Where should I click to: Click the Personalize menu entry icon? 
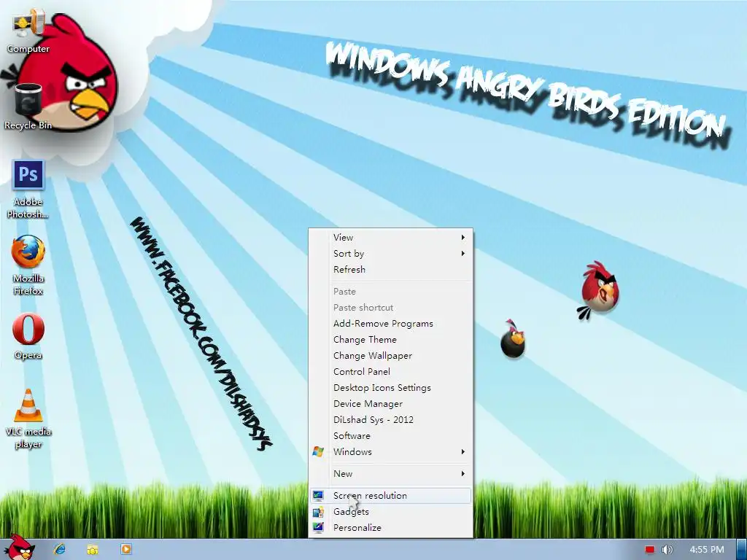click(x=318, y=528)
